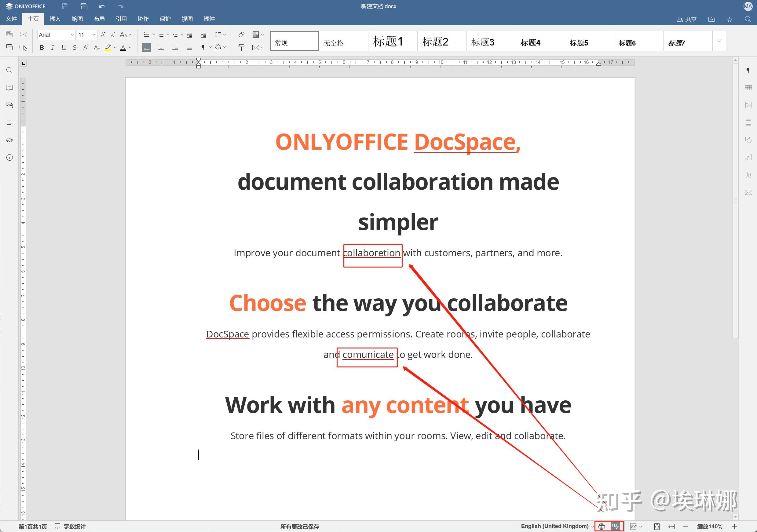The height and width of the screenshot is (532, 757).
Task: Open Table settings in right sidebar
Action: coord(748,88)
